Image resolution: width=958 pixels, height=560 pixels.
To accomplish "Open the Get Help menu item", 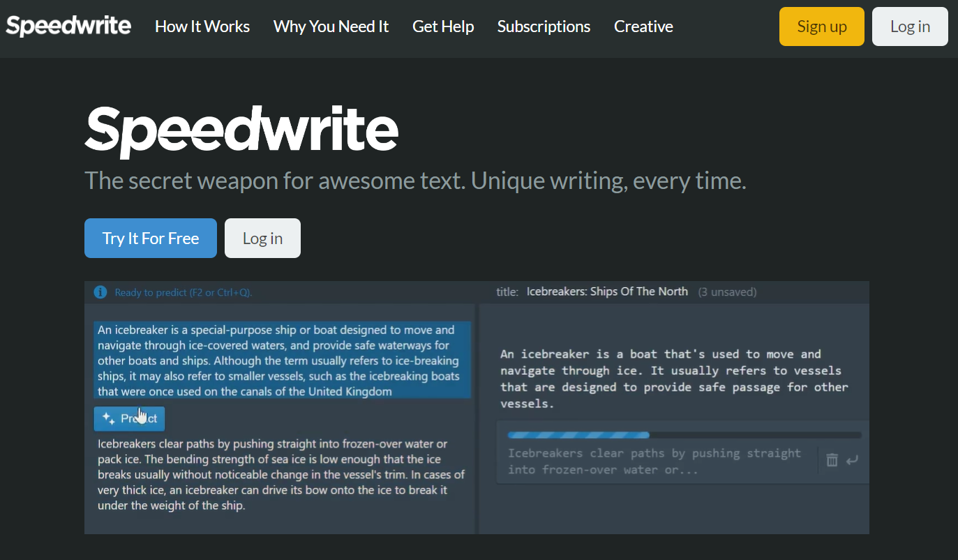I will point(443,27).
